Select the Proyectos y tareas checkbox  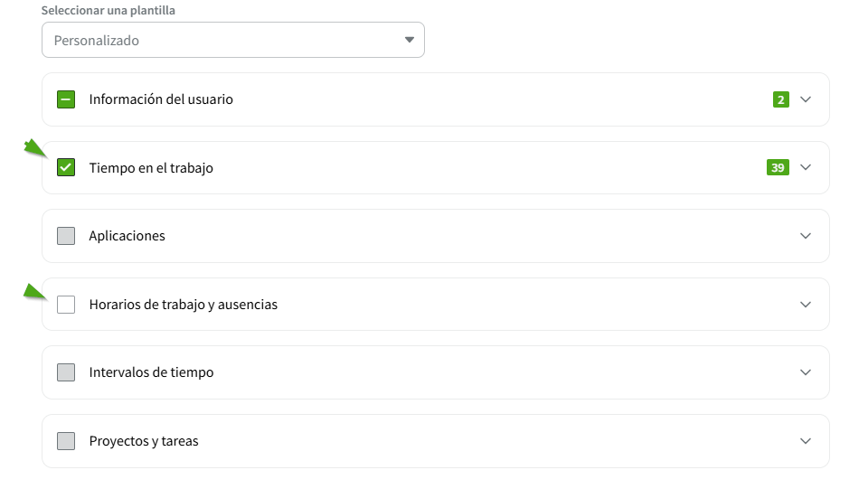pyautogui.click(x=66, y=441)
